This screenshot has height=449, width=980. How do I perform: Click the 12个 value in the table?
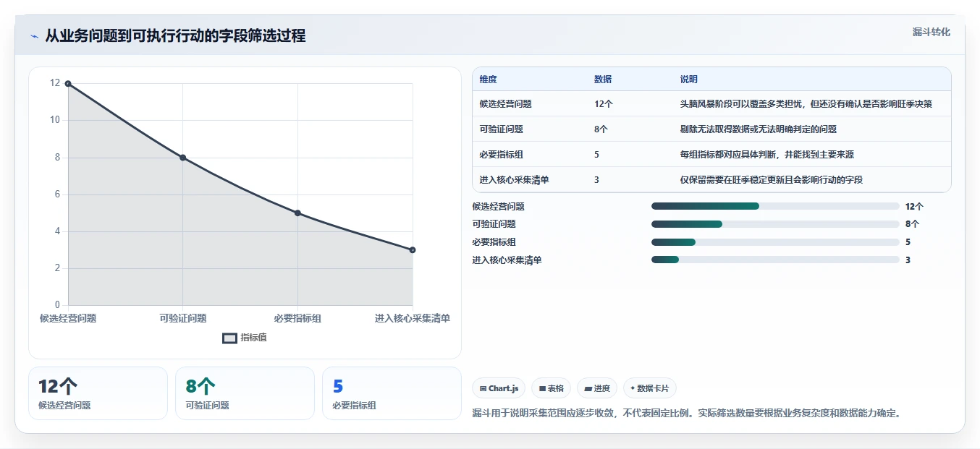pos(604,104)
